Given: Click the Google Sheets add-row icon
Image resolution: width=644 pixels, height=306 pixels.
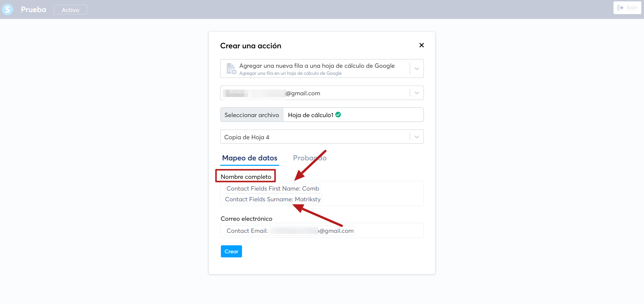Looking at the screenshot, I should click(231, 68).
